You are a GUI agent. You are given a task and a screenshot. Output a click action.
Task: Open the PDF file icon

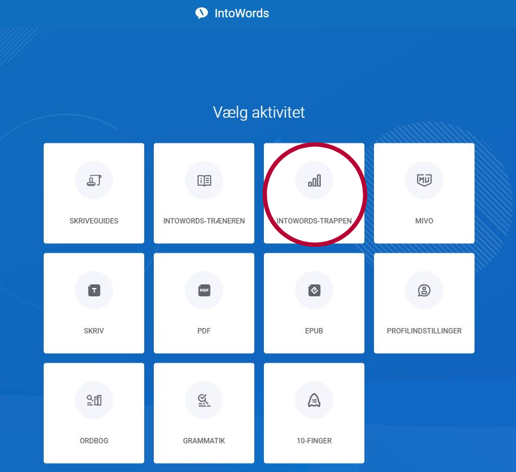(204, 290)
